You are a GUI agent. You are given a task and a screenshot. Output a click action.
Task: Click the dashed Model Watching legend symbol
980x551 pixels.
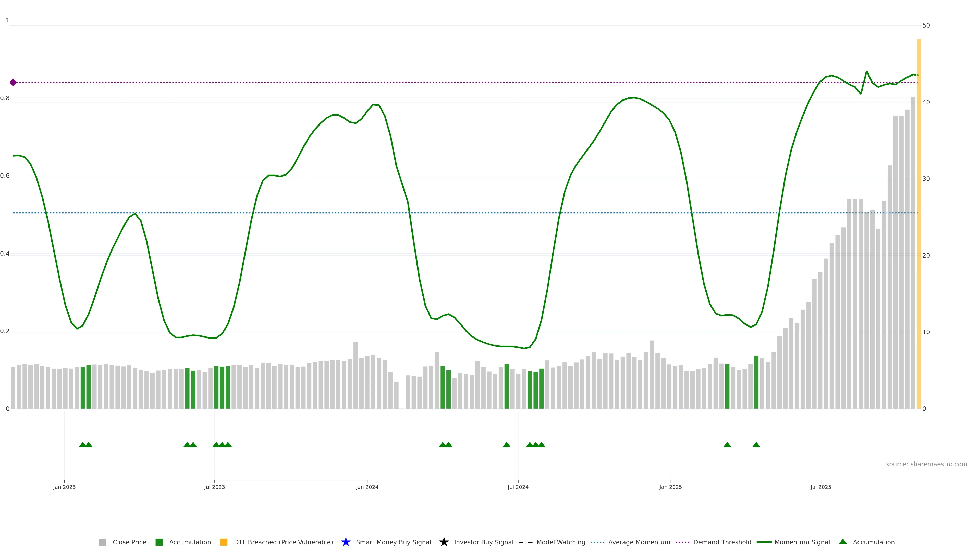pyautogui.click(x=525, y=542)
